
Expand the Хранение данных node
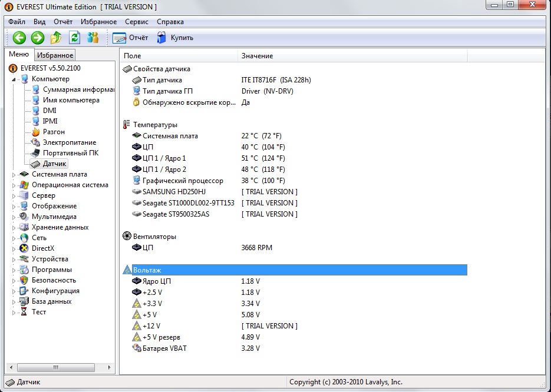[x=14, y=228]
